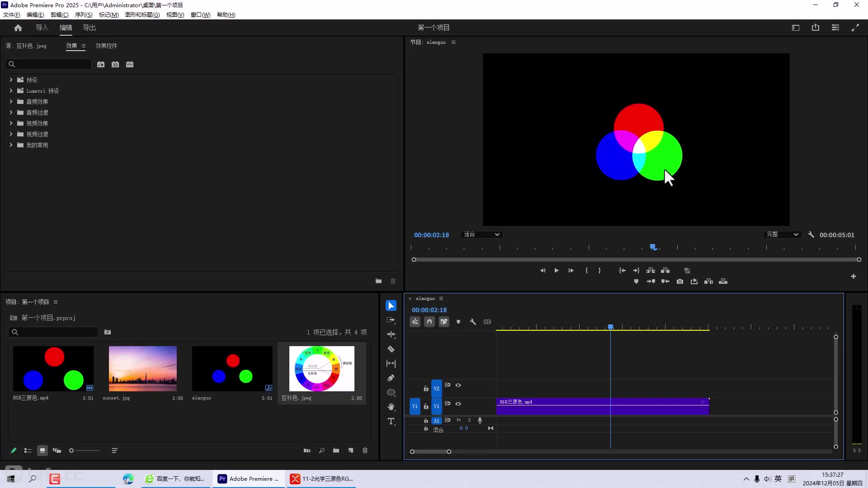Select the Selection tool arrow
Screen dimensions: 868x488
pyautogui.click(x=391, y=306)
